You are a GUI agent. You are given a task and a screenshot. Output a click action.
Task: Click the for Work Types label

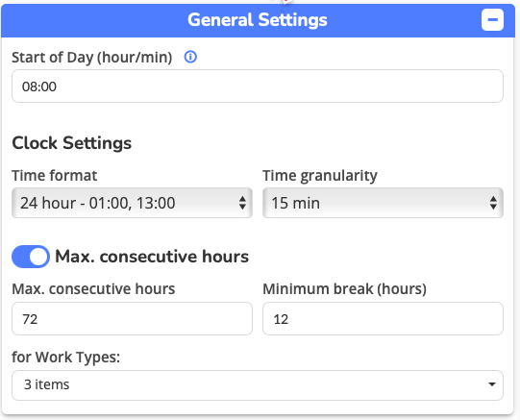66,358
